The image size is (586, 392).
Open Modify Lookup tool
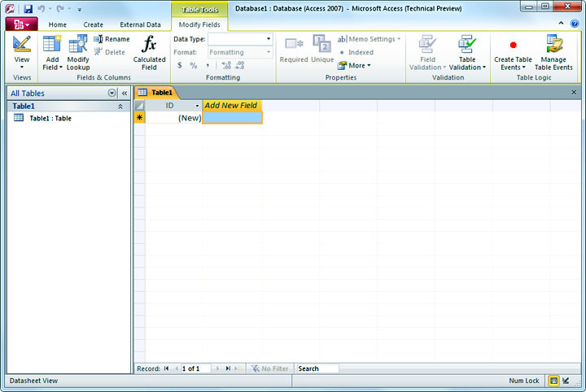[78, 52]
